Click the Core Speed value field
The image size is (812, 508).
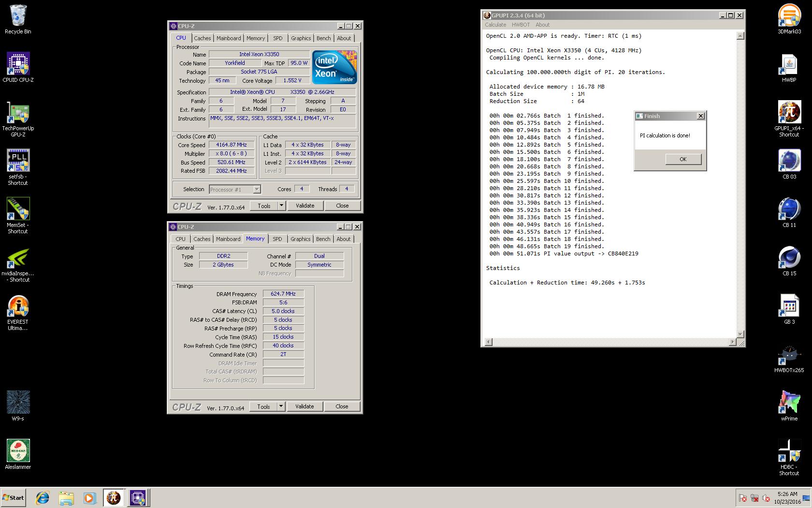point(232,145)
